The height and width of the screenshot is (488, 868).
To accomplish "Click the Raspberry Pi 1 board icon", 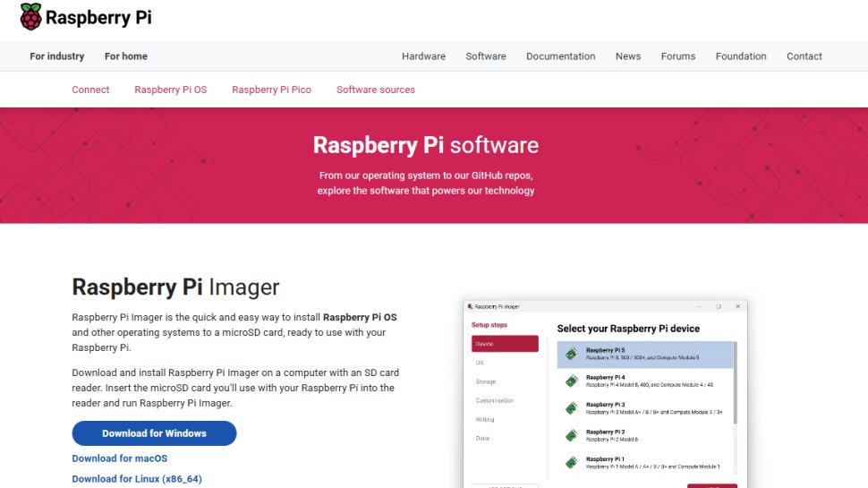I will click(x=571, y=462).
